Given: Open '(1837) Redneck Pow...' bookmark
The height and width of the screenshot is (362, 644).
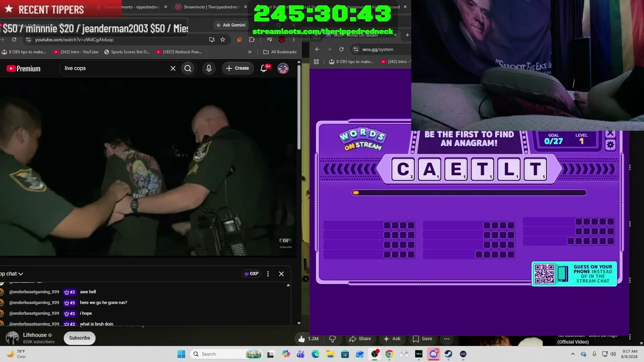Looking at the screenshot, I should 179,52.
